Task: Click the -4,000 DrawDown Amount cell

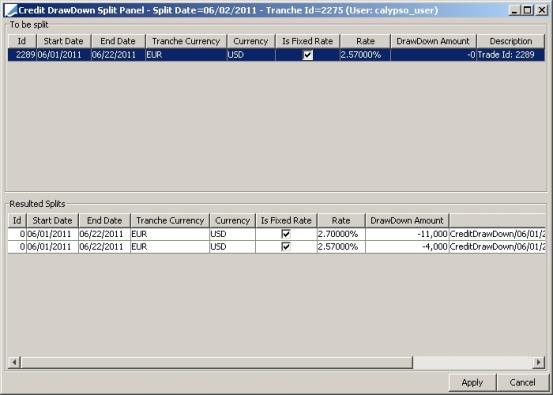Action: 407,247
